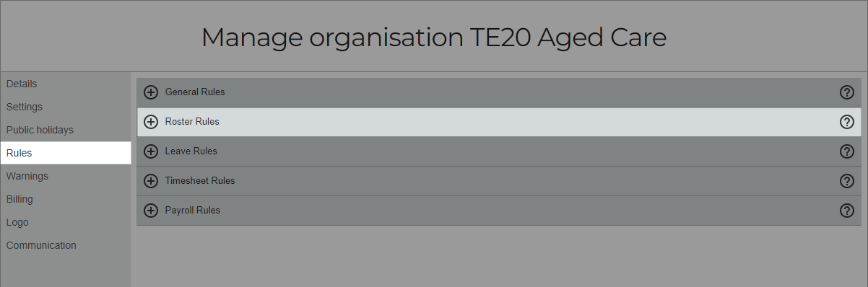Open help icon for Leave Rules
Image resolution: width=868 pixels, height=287 pixels.
pyautogui.click(x=847, y=151)
